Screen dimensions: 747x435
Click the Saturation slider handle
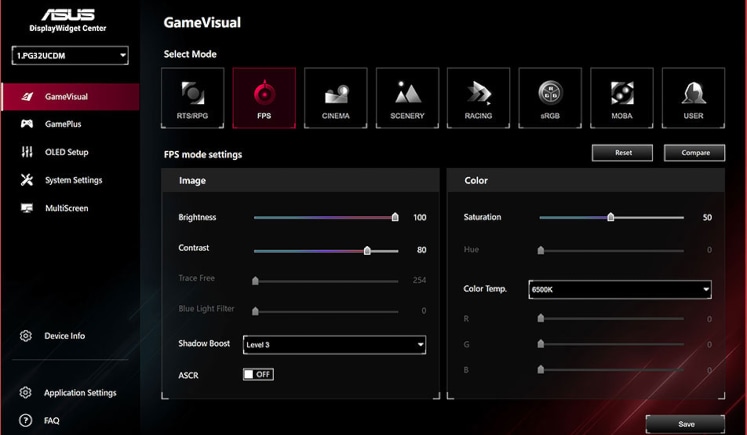click(610, 217)
